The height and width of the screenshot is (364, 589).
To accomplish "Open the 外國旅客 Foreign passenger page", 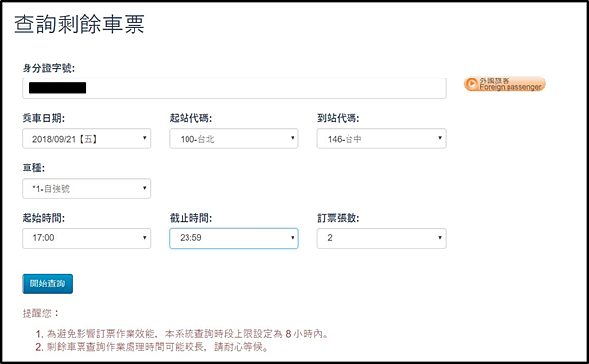I will coord(505,84).
